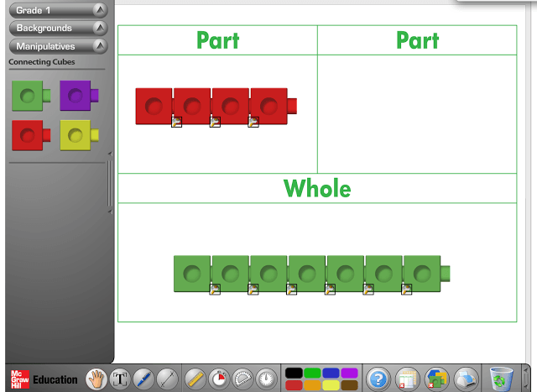Click joint icon between third and fourth red cubes
Screen dimensions: 537x392
tap(253, 122)
